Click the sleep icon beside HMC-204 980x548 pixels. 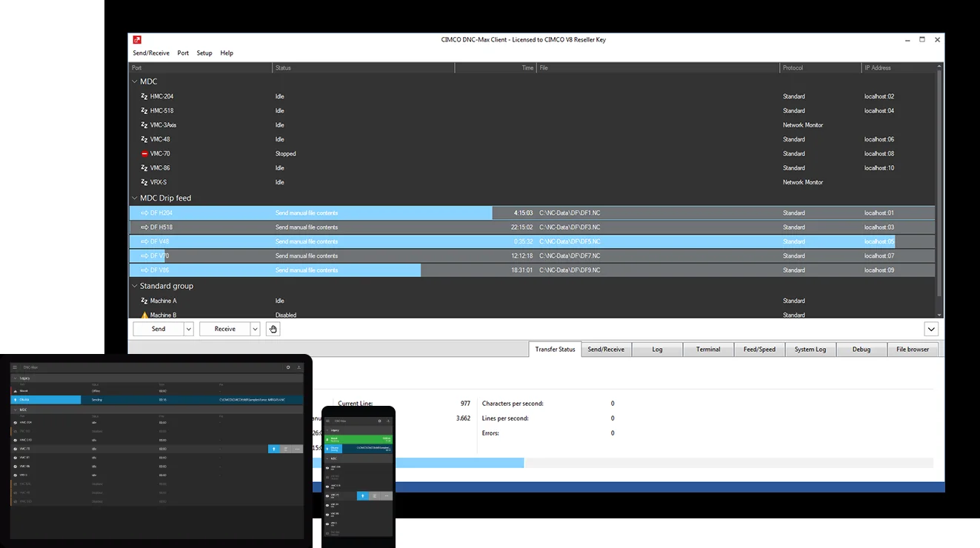coord(144,96)
